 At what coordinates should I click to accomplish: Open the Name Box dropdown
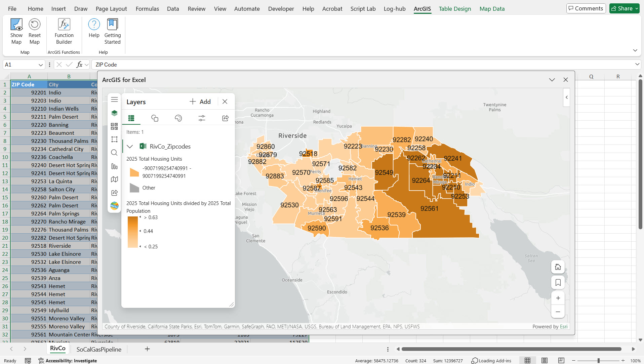pos(40,65)
